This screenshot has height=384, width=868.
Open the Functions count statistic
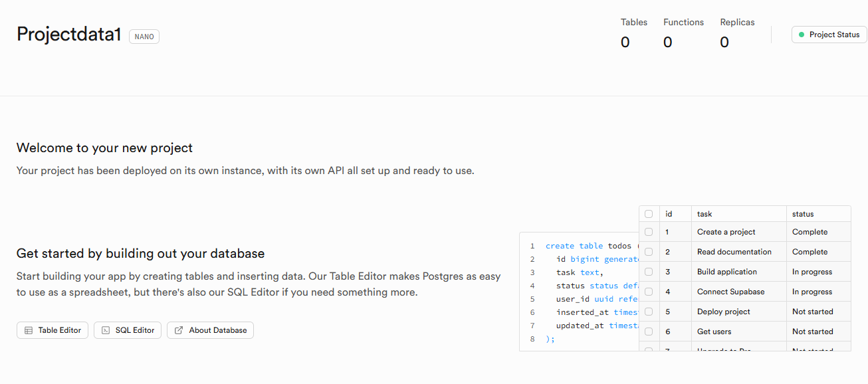[x=683, y=34]
